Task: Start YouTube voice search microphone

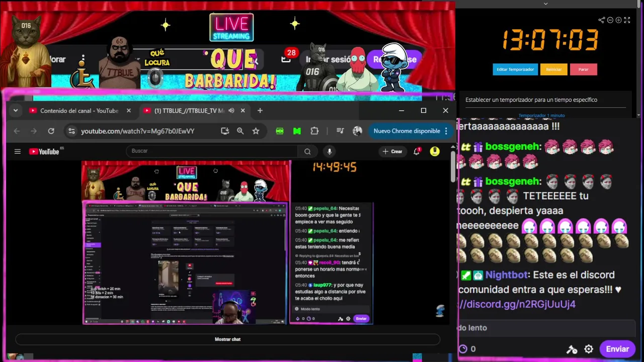Action: [330, 151]
